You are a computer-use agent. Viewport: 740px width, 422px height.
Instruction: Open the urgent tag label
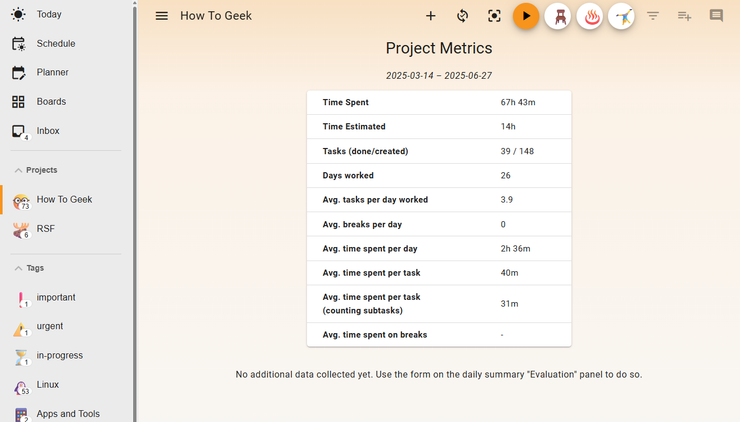[50, 326]
